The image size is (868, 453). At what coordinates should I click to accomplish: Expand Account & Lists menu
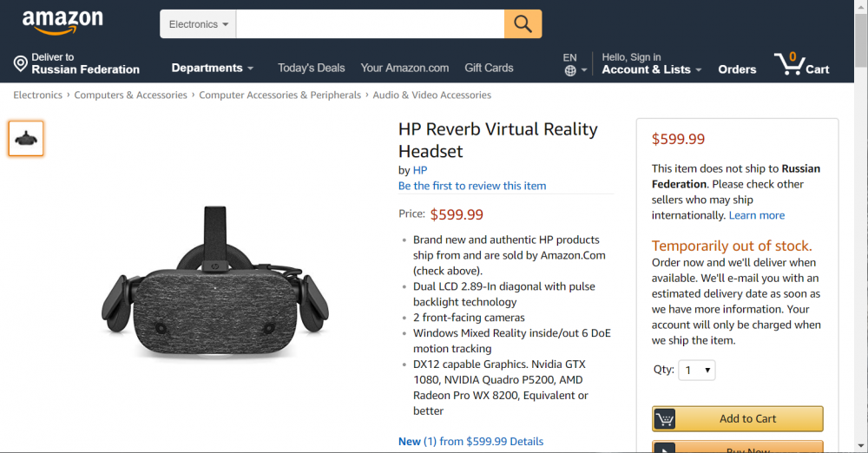click(652, 69)
